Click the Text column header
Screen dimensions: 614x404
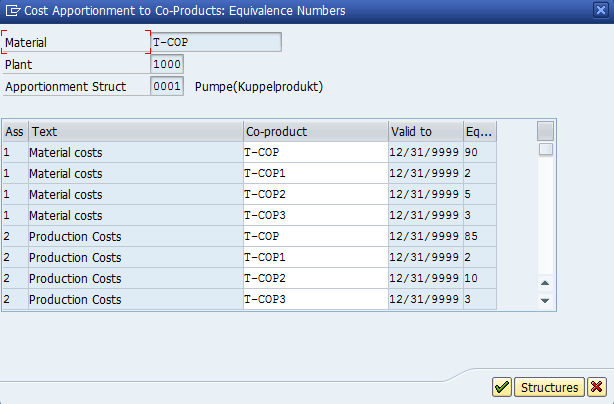135,132
